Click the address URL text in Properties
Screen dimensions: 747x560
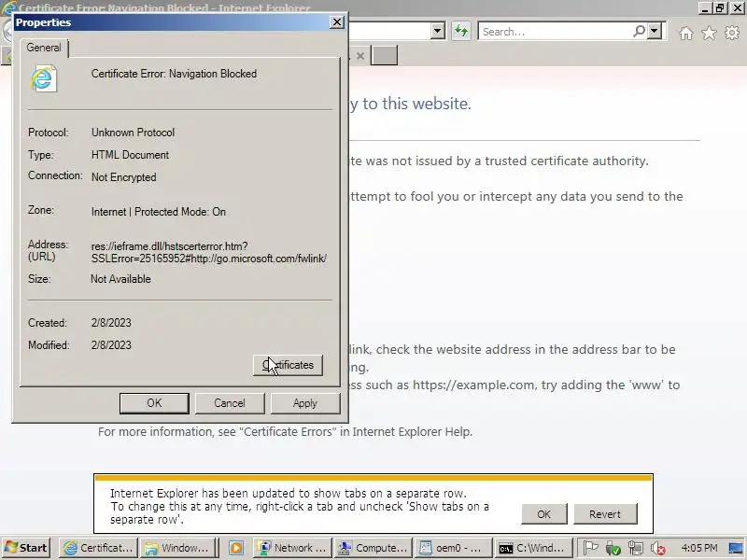pos(208,252)
